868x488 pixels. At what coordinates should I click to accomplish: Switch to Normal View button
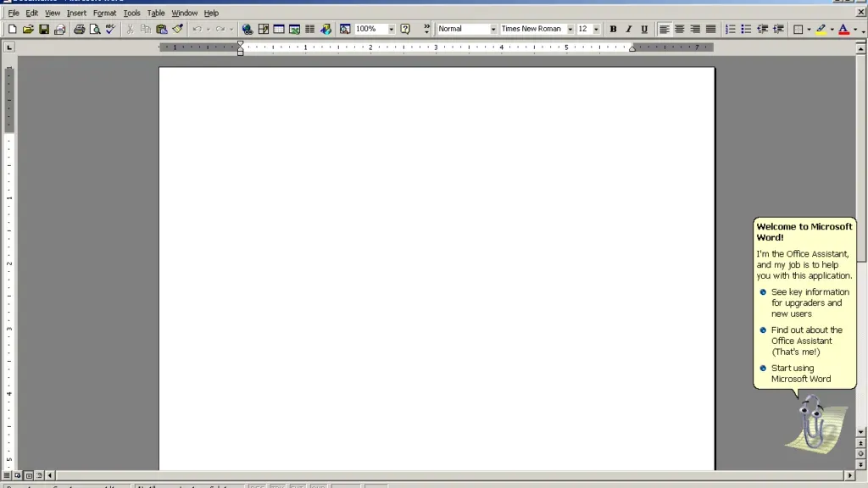coord(7,475)
